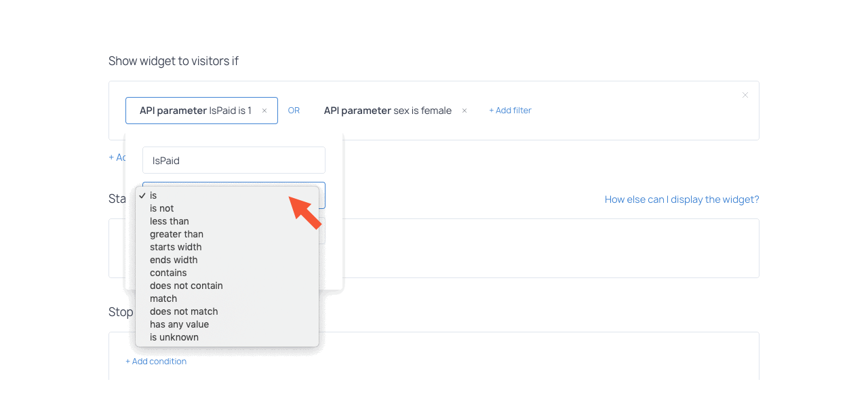Viewport: 868px width, 407px height.
Task: Select the checked "is" operator
Action: click(x=153, y=195)
